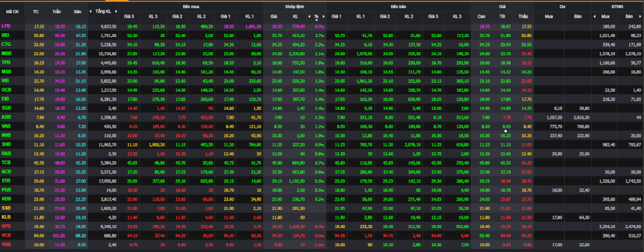Open the PGB ticker
This screenshot has height=252, width=644.
coord(6,189)
